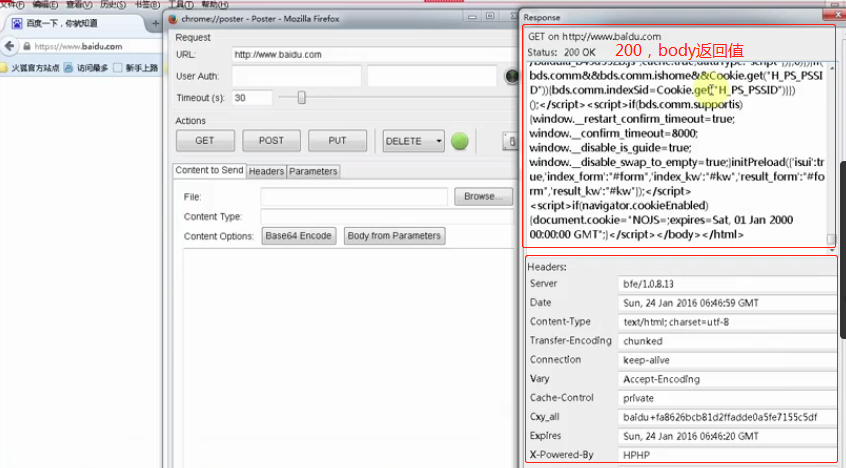This screenshot has height=468, width=846.
Task: Open 访问最多 bookmark
Action: point(86,68)
